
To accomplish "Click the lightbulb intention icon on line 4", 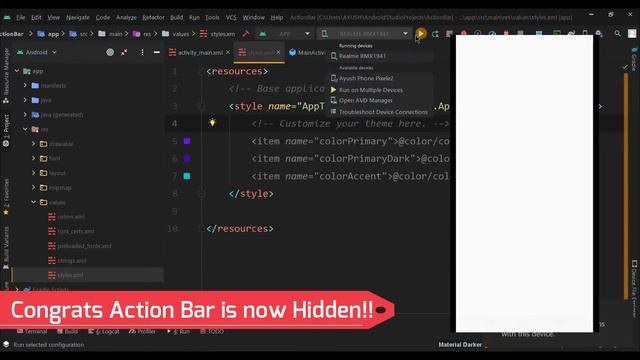I will [x=212, y=122].
